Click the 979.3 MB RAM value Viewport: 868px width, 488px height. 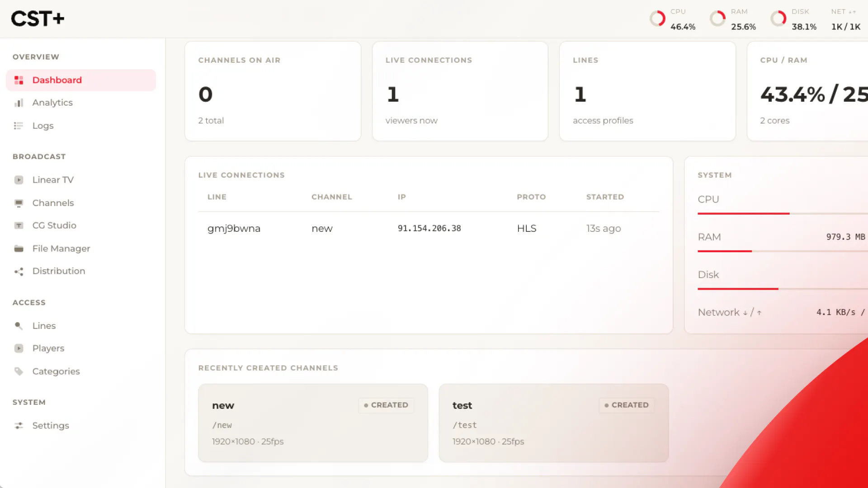click(x=846, y=237)
